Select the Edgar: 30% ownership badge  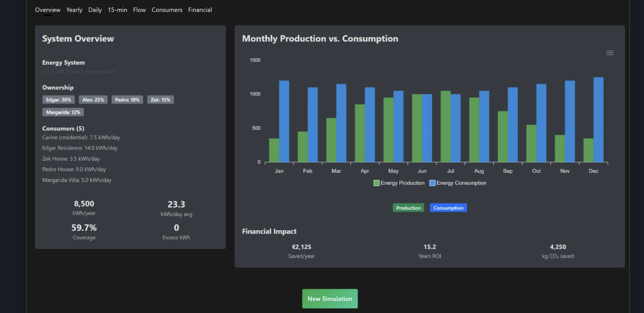point(59,100)
